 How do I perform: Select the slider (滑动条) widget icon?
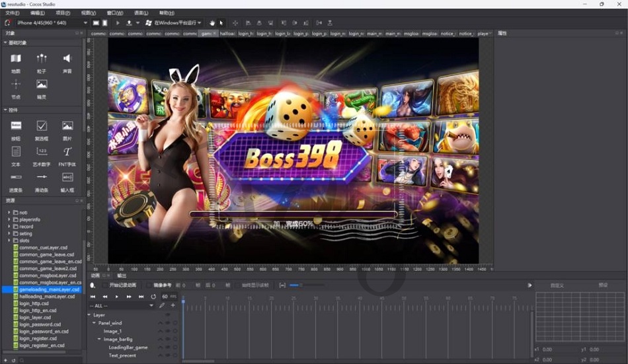(x=42, y=176)
